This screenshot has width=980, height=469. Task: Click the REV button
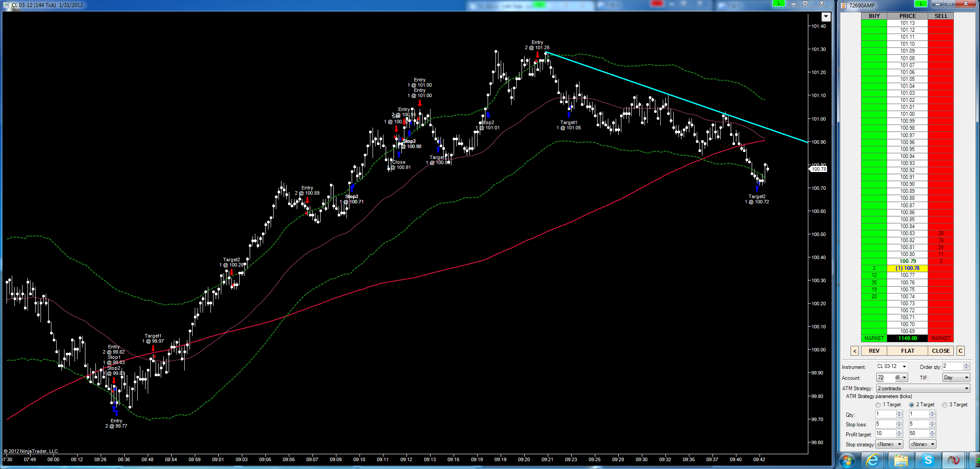point(874,351)
